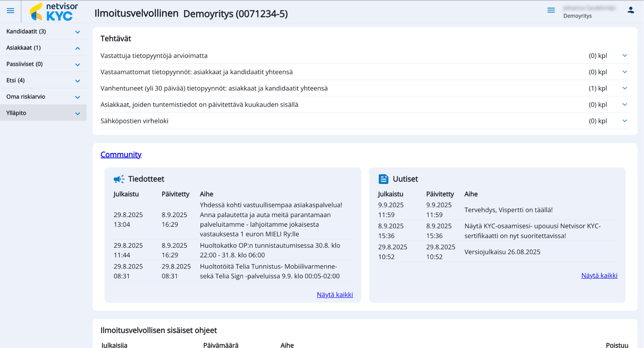Click the Tiedotteet megaphone icon

119,179
